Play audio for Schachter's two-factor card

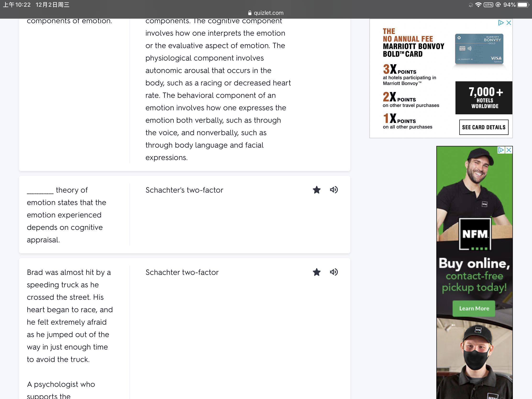click(x=334, y=190)
